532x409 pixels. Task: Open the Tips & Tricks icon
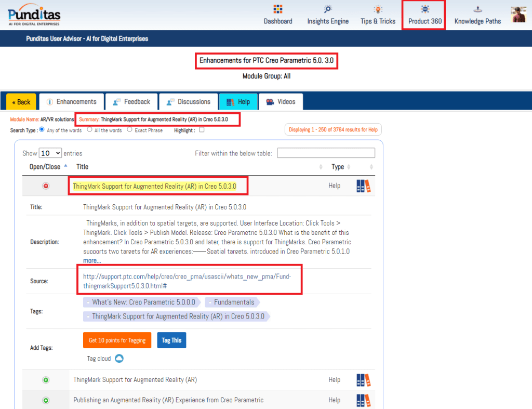(378, 9)
